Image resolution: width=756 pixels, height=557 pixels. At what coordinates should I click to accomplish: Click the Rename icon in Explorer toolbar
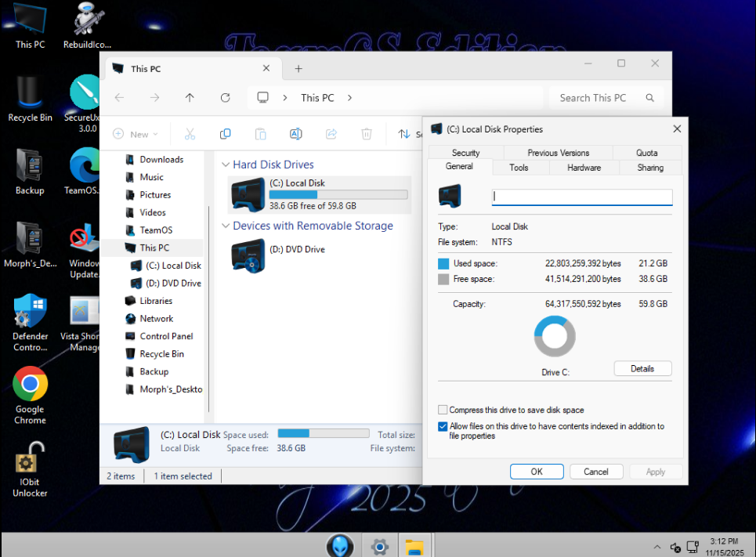pyautogui.click(x=295, y=134)
